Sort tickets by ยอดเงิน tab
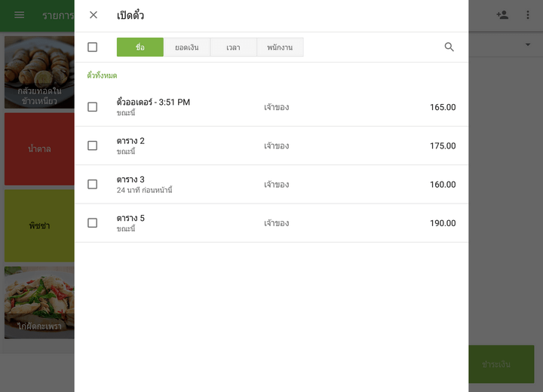This screenshot has width=543, height=392. [187, 47]
